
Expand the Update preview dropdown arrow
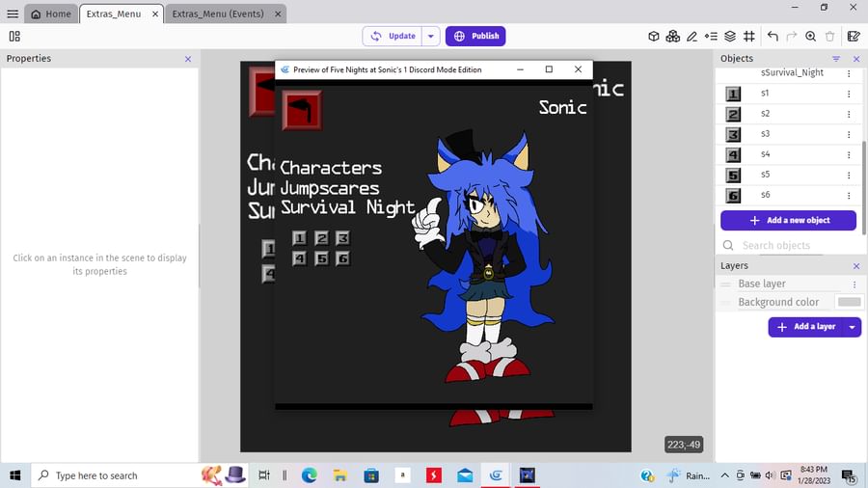coord(431,37)
